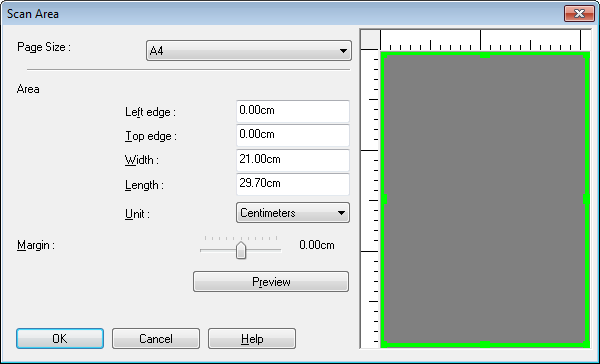
Task: Click the Length field showing 29.70cm
Action: click(x=293, y=184)
